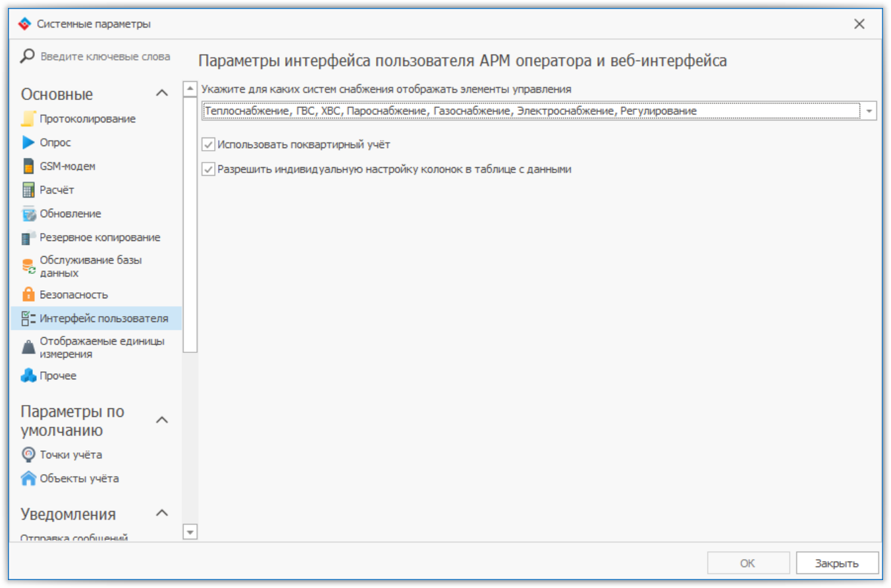Open Точки учёта defaults page
The height and width of the screenshot is (588, 891).
(x=70, y=455)
